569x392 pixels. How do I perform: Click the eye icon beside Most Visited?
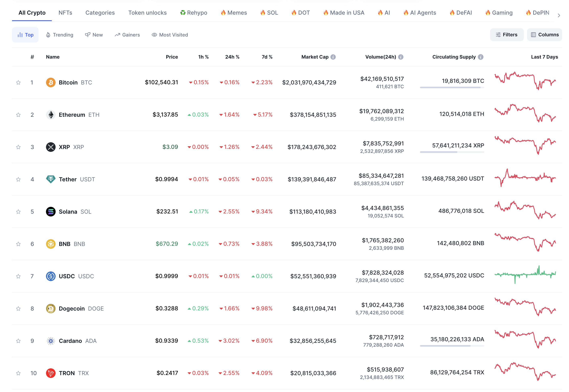pyautogui.click(x=154, y=35)
